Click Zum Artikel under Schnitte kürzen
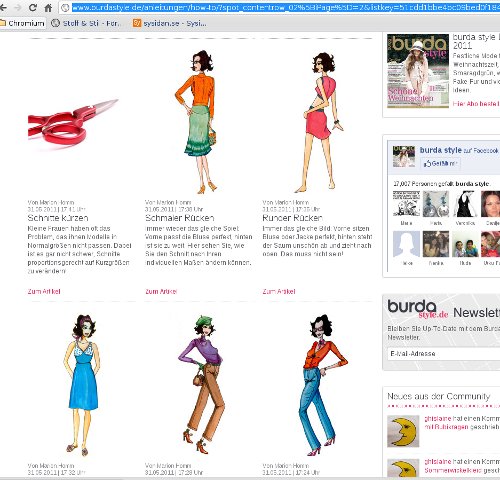This screenshot has height=480, width=500. point(44,291)
